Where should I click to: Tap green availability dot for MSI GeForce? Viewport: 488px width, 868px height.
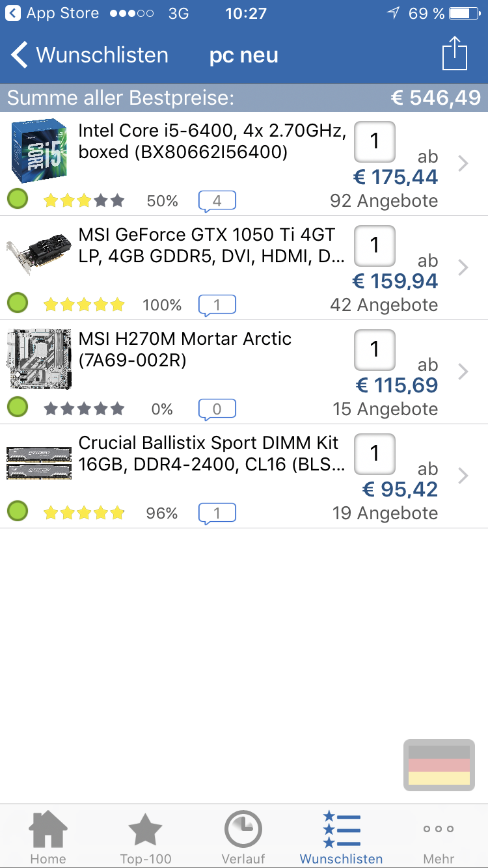click(x=18, y=303)
